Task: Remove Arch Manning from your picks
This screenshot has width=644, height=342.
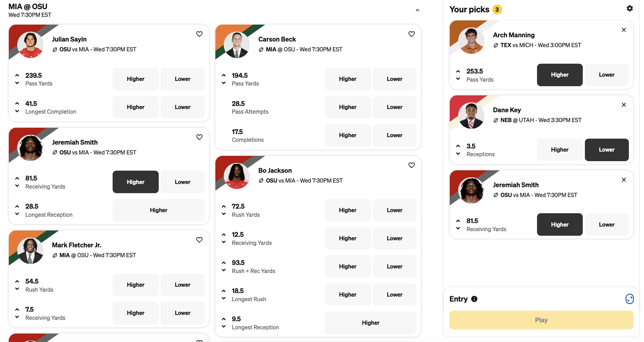Action: point(624,30)
